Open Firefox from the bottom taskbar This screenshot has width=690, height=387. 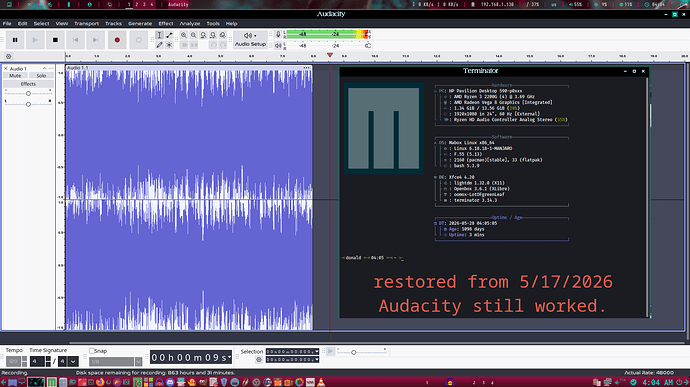click(100, 382)
